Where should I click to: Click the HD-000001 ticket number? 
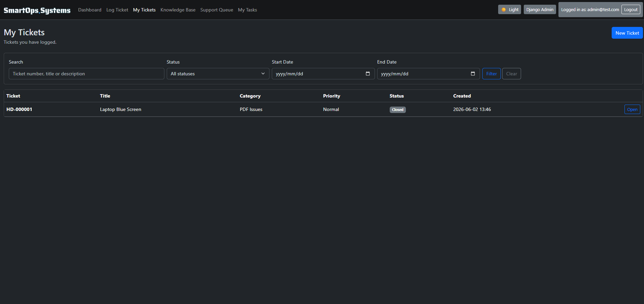[x=19, y=109]
